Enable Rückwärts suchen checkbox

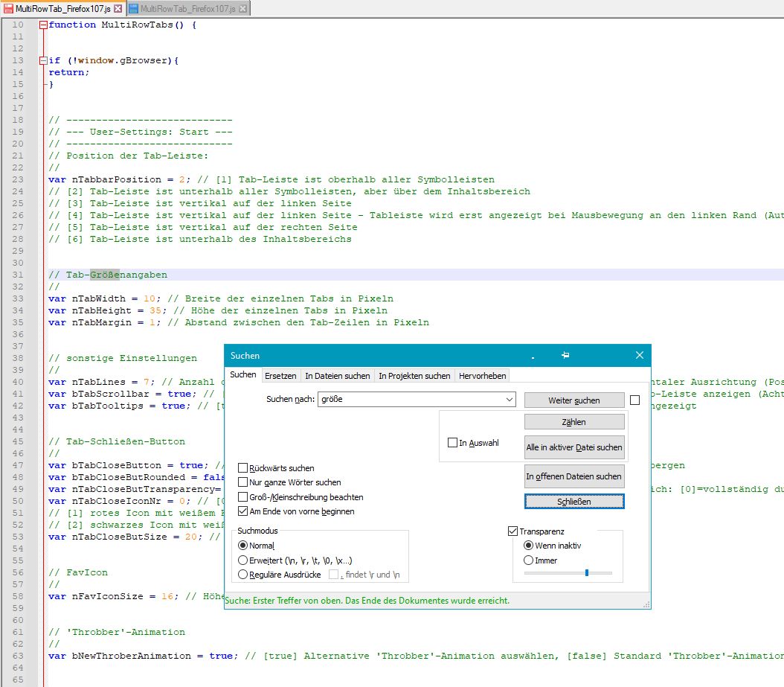click(243, 468)
